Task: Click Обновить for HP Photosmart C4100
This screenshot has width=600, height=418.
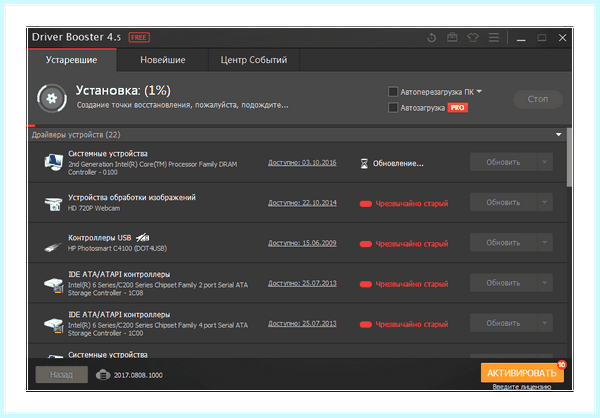Action: click(x=504, y=242)
